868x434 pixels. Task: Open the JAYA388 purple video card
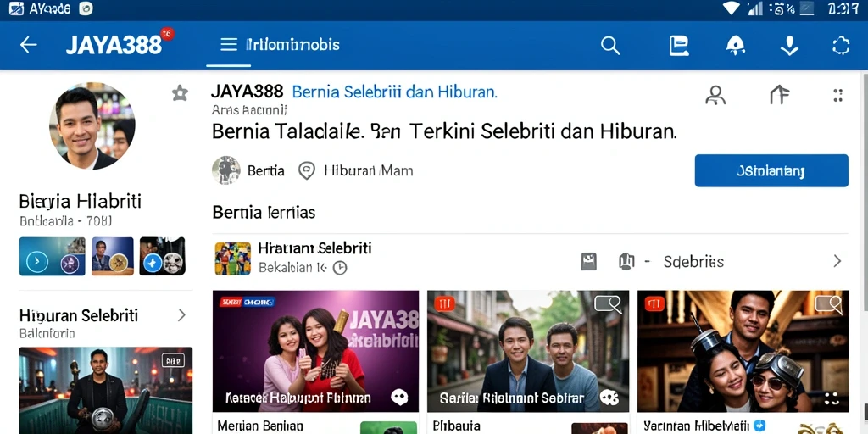pos(315,351)
